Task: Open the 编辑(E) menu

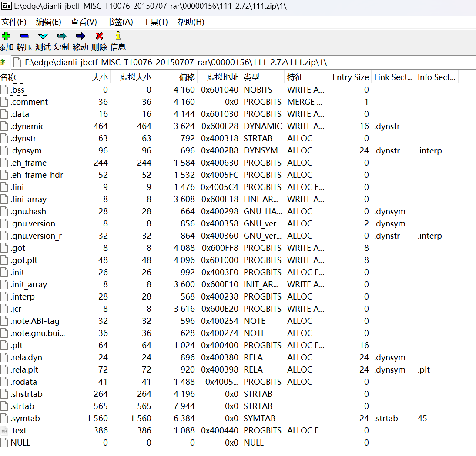Action: point(49,22)
